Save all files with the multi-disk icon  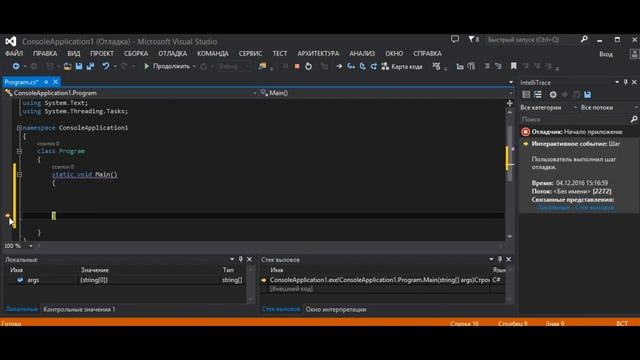click(x=90, y=66)
